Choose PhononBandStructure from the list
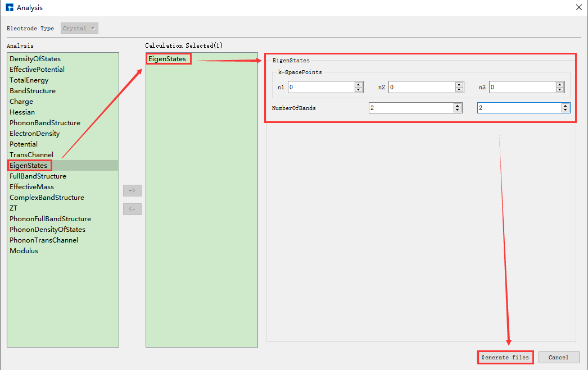 pyautogui.click(x=45, y=123)
